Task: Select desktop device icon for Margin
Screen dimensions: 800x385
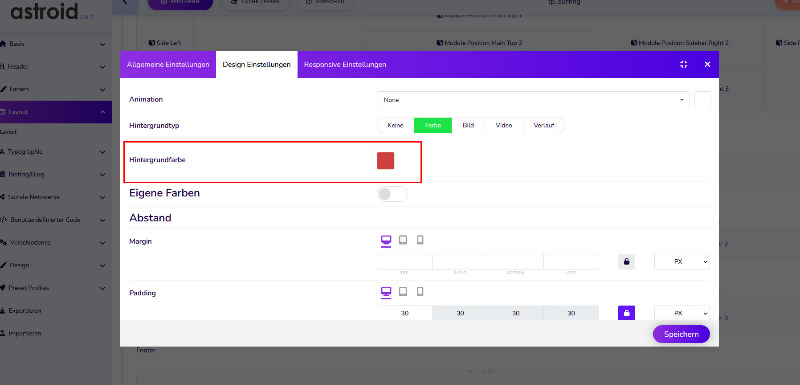Action: click(386, 241)
